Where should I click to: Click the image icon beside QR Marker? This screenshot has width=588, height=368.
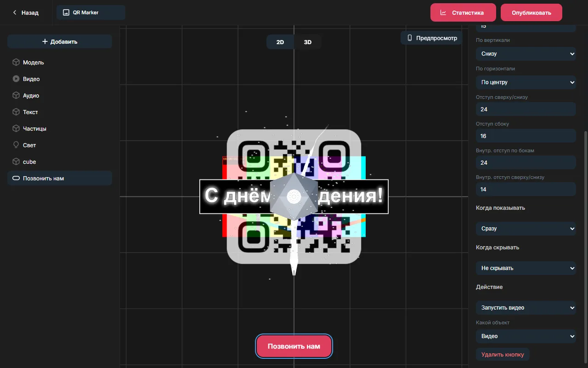point(66,12)
